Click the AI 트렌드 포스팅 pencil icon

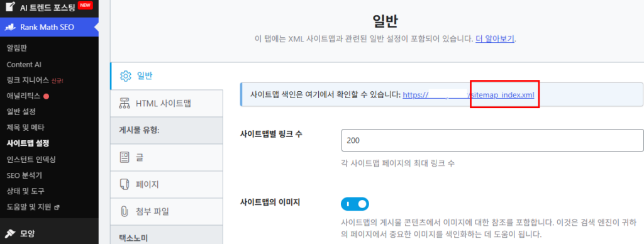[x=10, y=6]
